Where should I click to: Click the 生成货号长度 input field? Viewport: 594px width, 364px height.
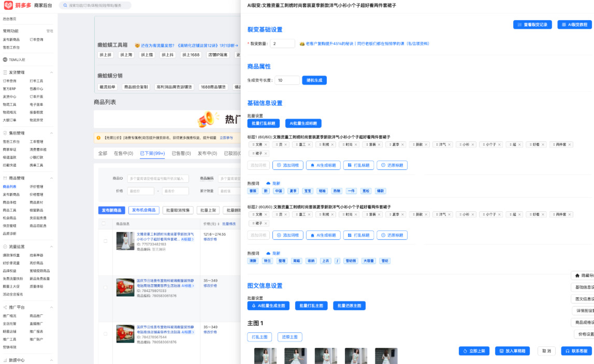(287, 80)
